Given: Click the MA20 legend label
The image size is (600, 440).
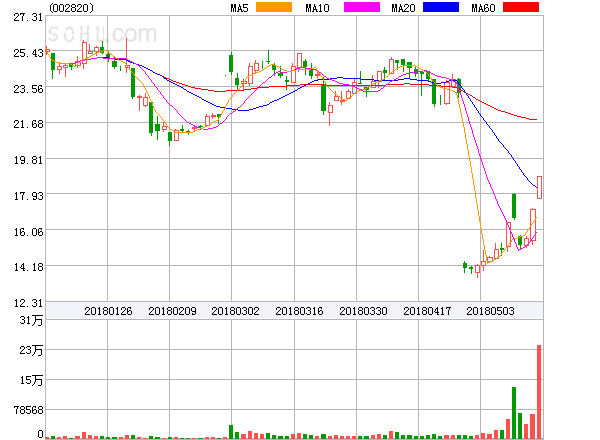Looking at the screenshot, I should click(x=403, y=8).
